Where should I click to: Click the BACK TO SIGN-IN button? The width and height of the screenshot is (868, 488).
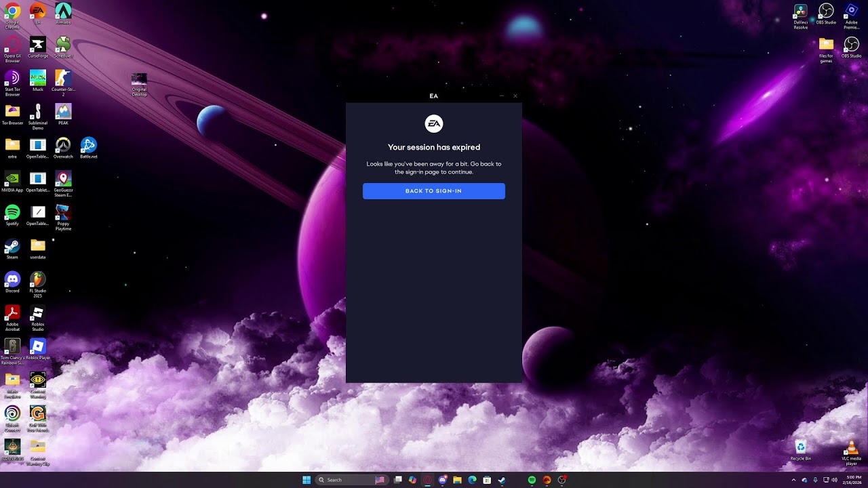pos(434,191)
